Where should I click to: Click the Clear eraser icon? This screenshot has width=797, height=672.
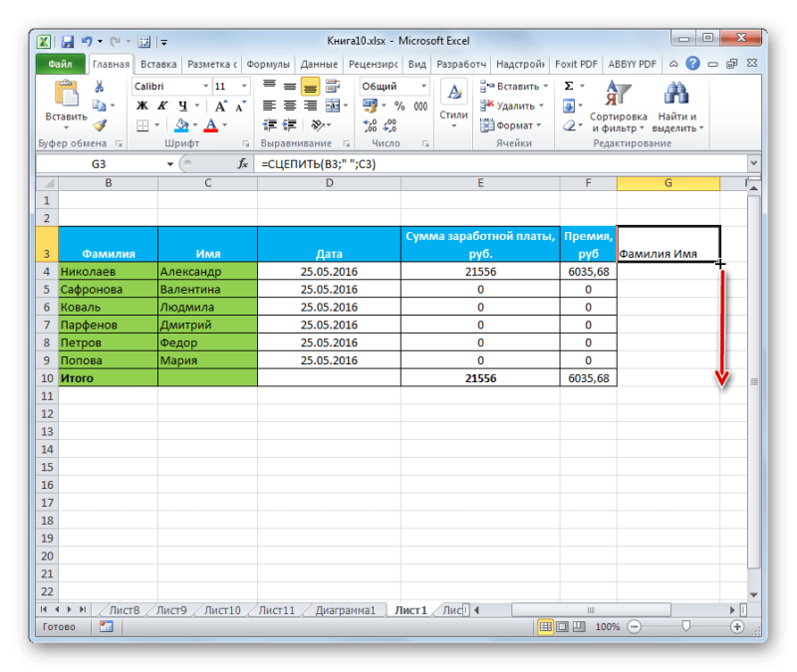click(569, 125)
